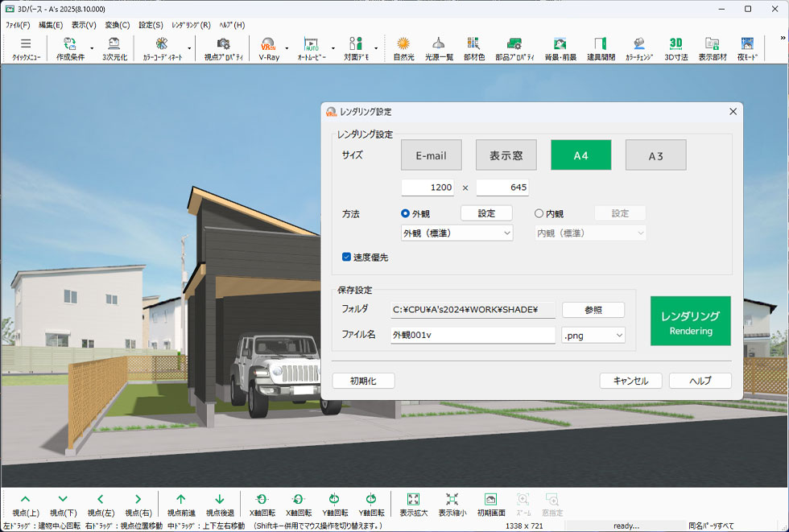Select the 内観 radio button

pos(539,214)
